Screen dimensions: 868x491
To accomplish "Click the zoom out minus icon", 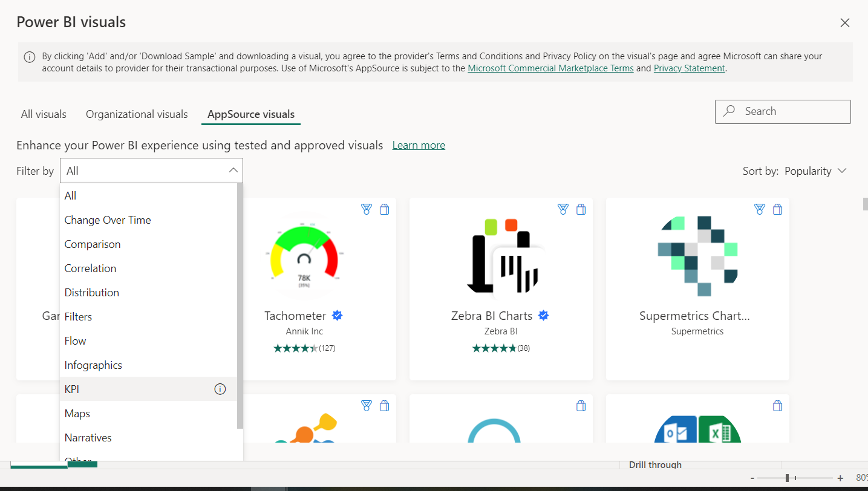I will (x=752, y=478).
